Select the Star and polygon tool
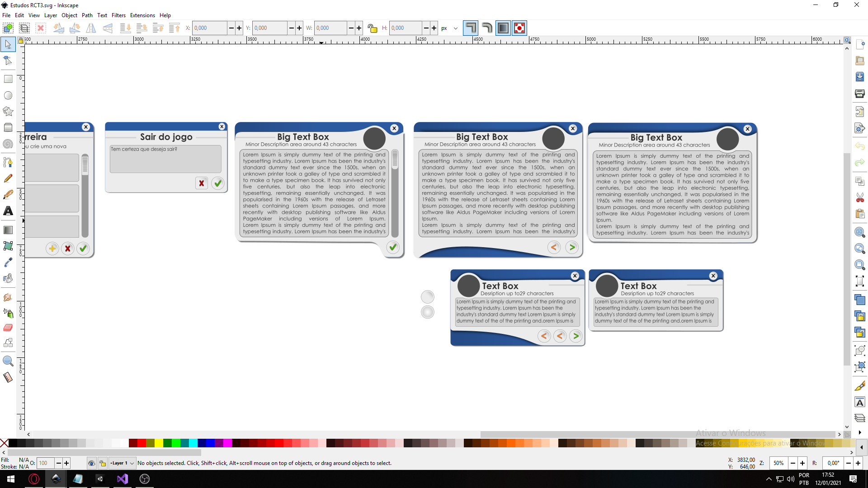 tap(8, 111)
